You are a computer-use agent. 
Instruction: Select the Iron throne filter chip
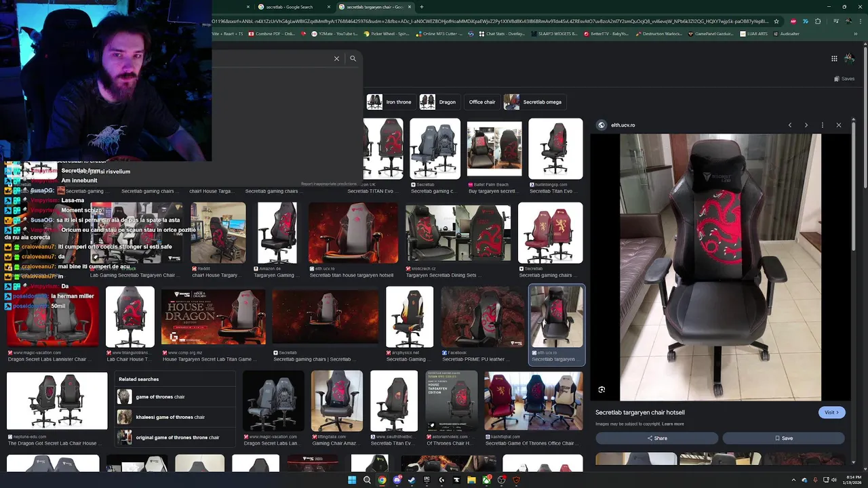click(x=389, y=102)
